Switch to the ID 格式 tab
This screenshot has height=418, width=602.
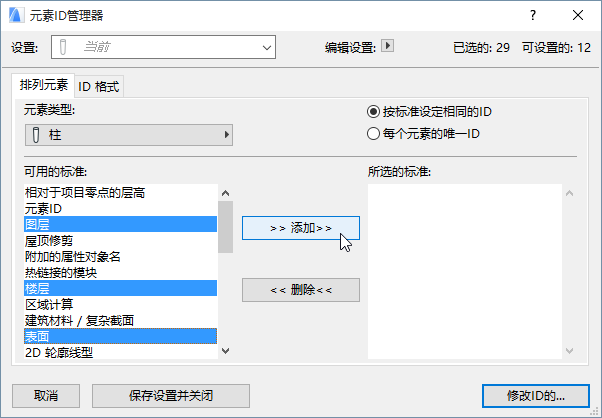tap(99, 86)
